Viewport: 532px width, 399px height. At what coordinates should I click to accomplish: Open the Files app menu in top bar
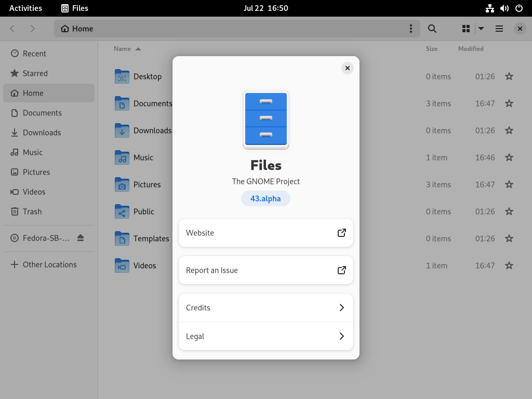click(x=75, y=8)
